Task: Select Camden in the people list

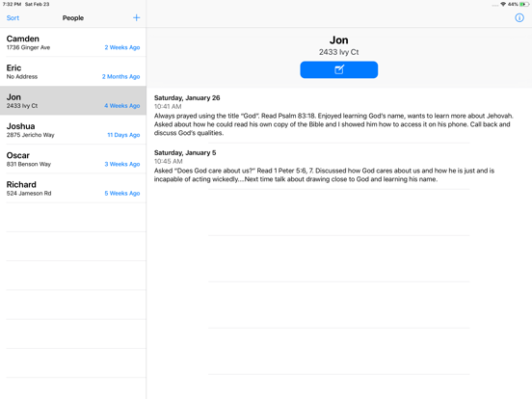Action: pos(73,42)
